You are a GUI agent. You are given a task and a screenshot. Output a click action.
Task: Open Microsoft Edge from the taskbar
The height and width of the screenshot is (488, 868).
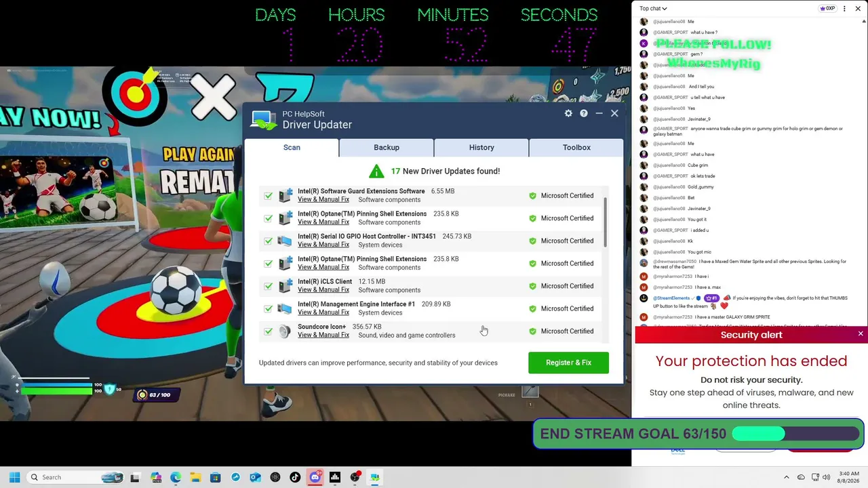[x=176, y=477]
